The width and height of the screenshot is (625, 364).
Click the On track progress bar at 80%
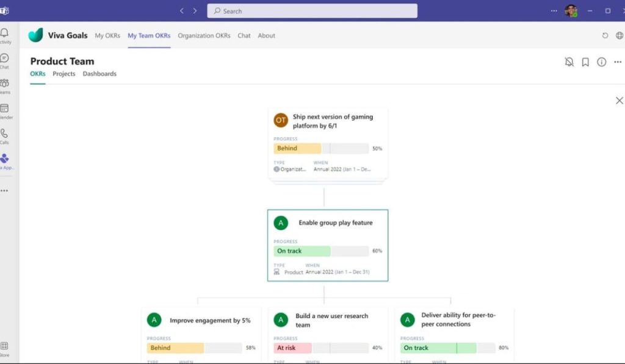447,348
